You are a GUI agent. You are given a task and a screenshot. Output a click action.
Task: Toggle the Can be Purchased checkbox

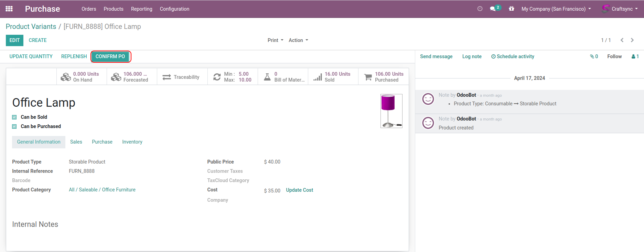click(x=14, y=127)
